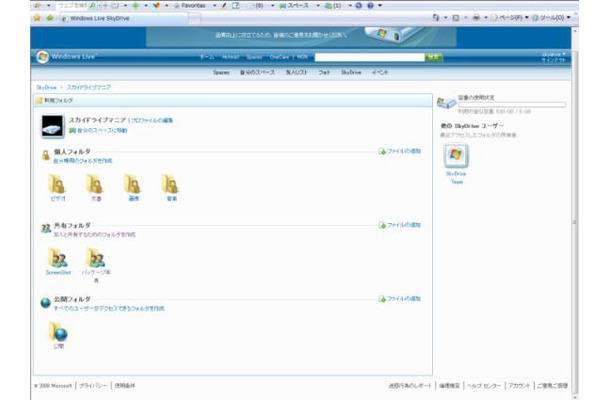610x400 pixels.
Task: Expand the print button dropdown arrow
Action: [485, 18]
